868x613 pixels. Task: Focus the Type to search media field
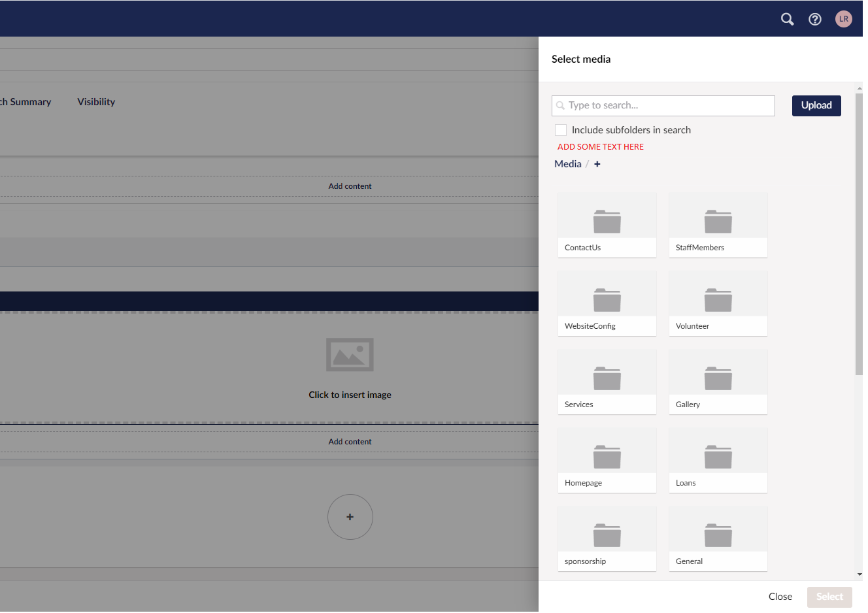tap(663, 106)
